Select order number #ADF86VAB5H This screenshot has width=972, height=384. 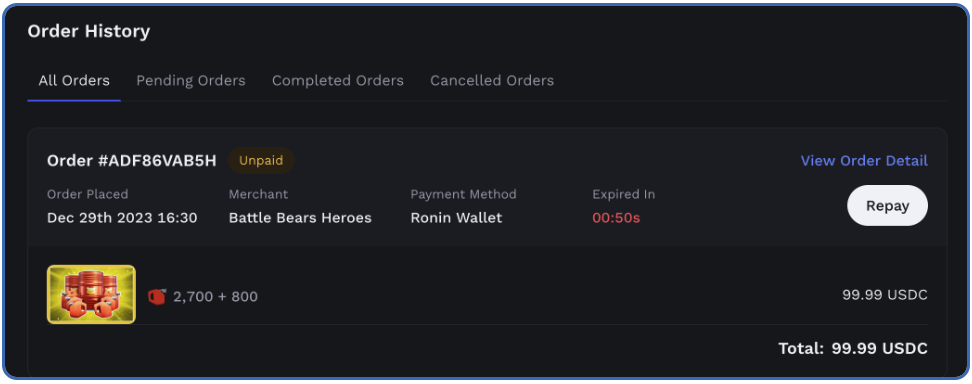coord(132,161)
